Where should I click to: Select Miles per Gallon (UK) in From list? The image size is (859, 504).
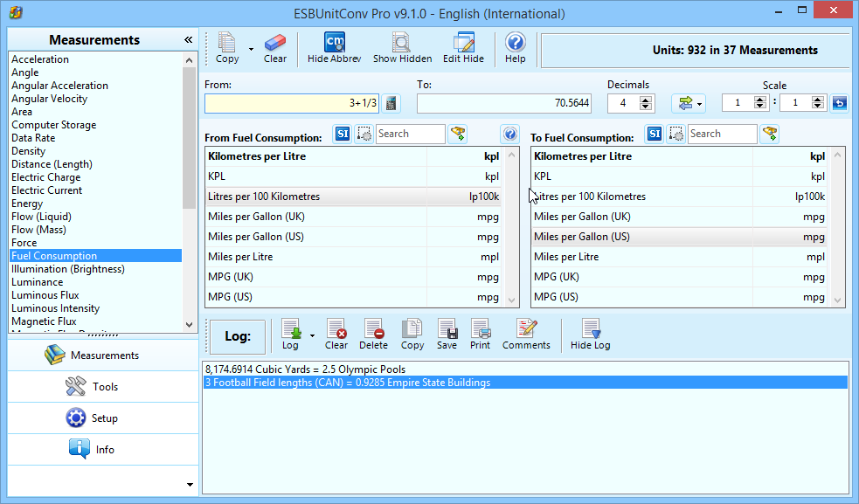(353, 217)
